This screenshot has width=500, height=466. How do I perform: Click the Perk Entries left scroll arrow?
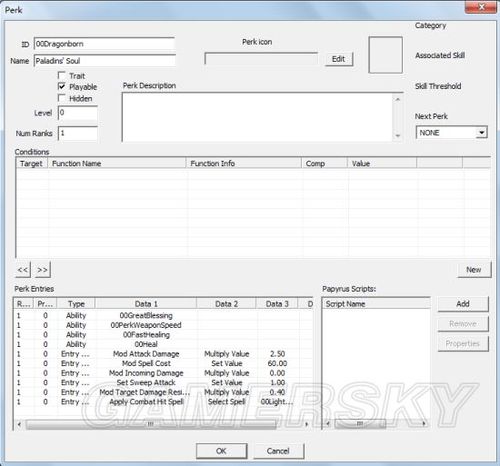19,424
